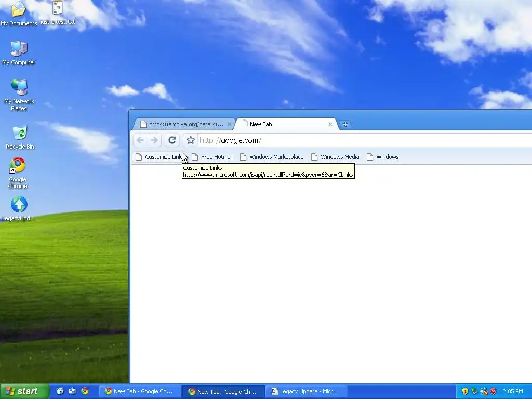
Task: Switch to the archive.org details tab
Action: point(184,124)
